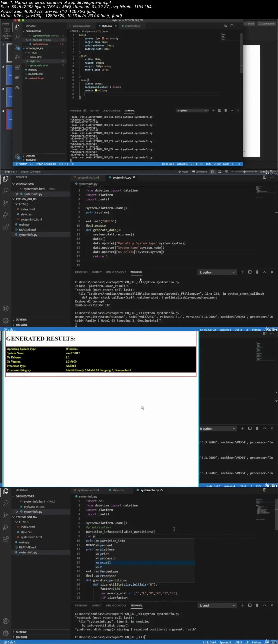Switch PowerPoint to Slide Sorter view
The height and width of the screenshot is (644, 278).
[x=220, y=172]
